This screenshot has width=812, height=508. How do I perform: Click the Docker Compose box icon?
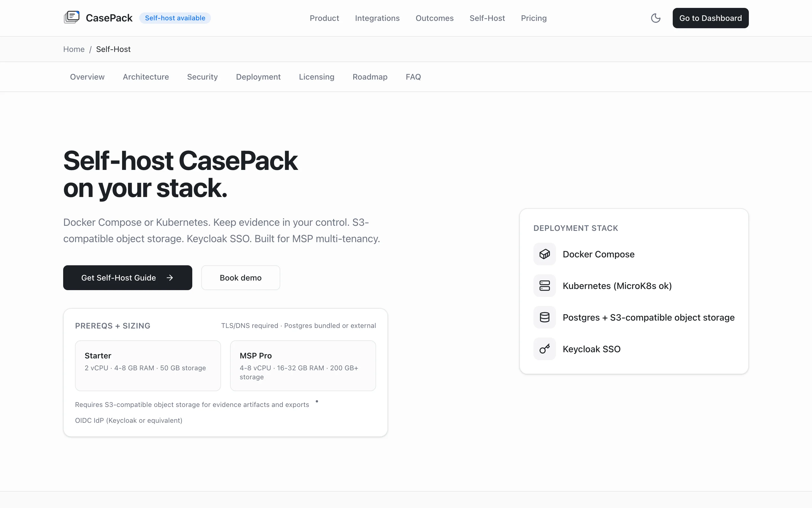[545, 254]
